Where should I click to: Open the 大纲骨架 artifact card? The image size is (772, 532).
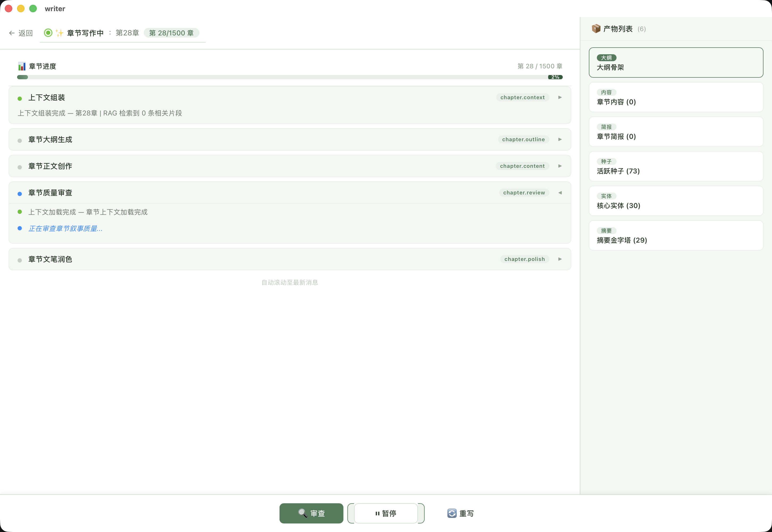[676, 62]
